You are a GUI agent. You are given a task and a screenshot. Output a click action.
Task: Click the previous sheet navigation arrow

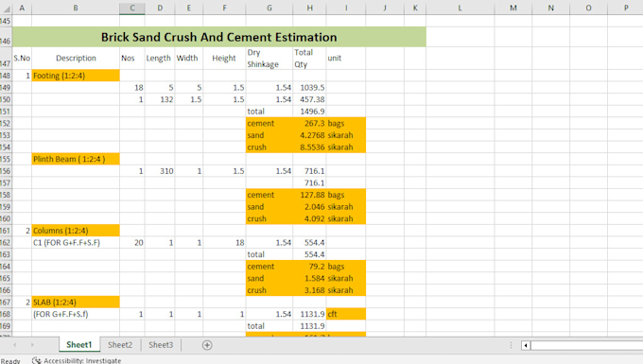(15, 345)
